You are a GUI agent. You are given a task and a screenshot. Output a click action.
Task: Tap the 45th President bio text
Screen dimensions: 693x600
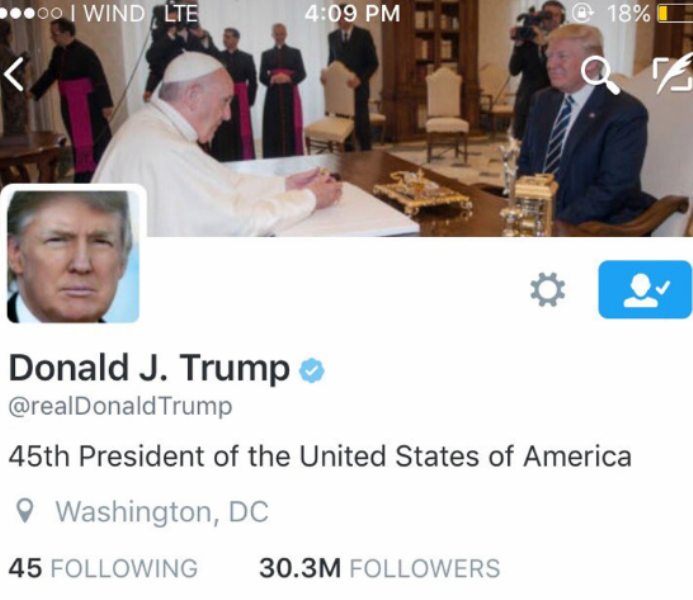tap(320, 456)
